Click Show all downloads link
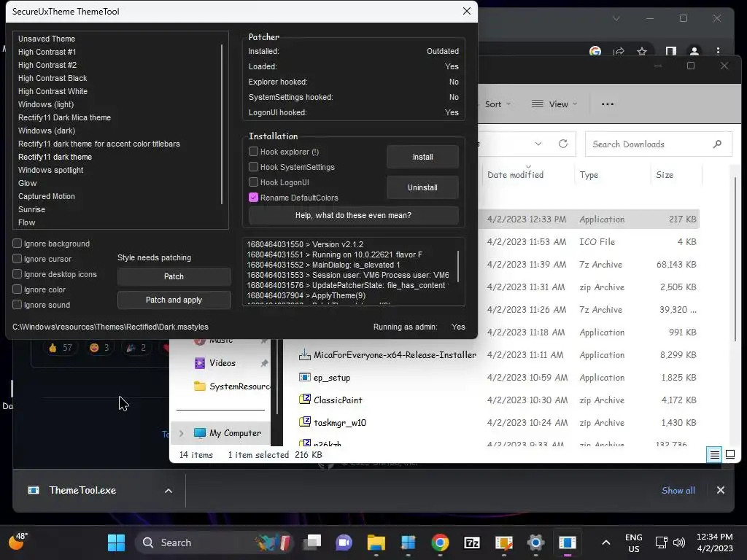 pos(678,491)
